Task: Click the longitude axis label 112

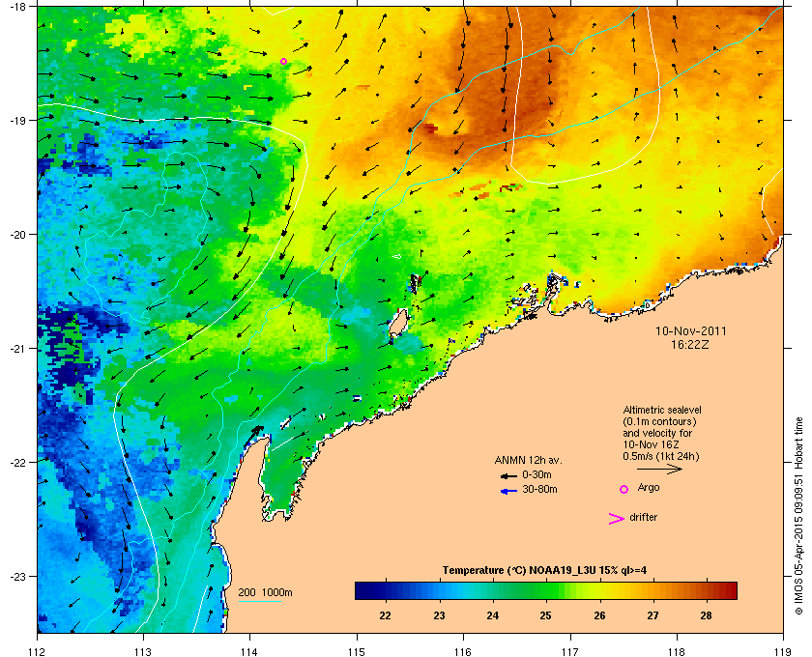Action: coord(38,651)
